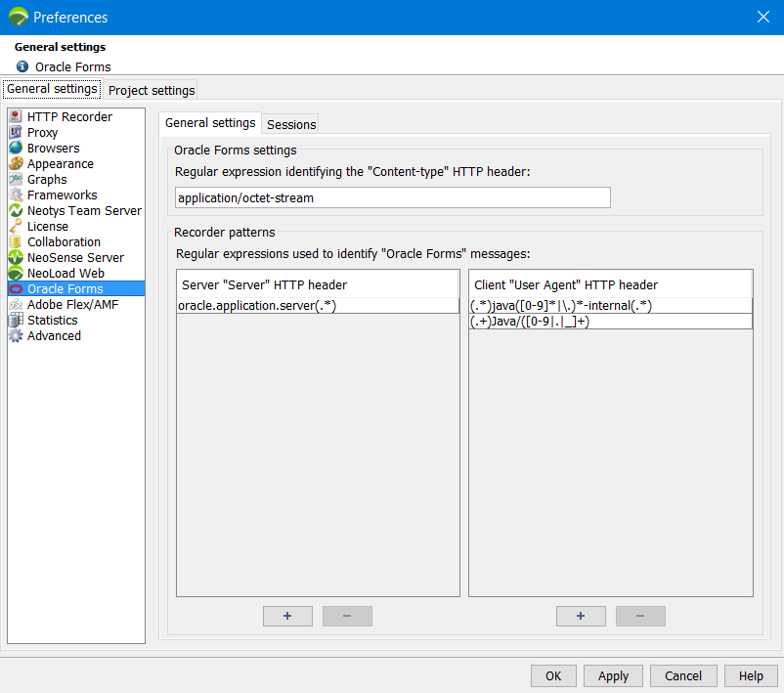
Task: Click the Browsers globe icon
Action: coord(16,148)
